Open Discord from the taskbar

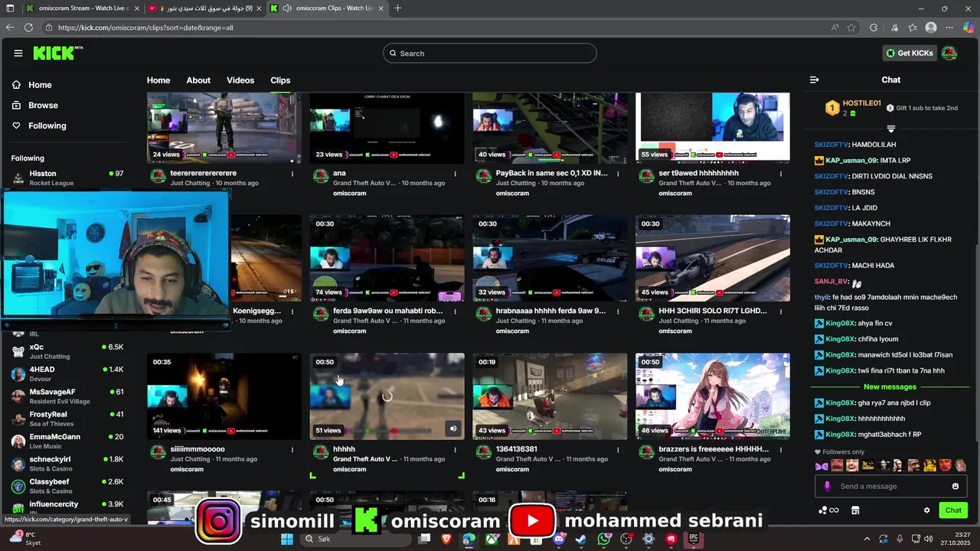click(559, 539)
